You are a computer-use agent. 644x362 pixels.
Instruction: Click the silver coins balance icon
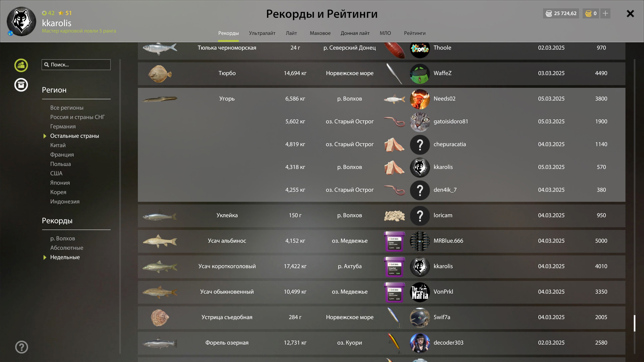(x=549, y=13)
